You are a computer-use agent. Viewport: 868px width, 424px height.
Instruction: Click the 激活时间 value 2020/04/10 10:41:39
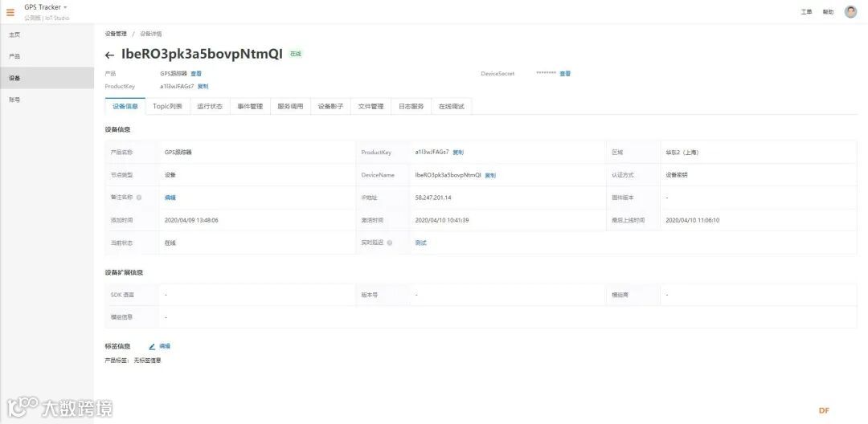pos(442,220)
